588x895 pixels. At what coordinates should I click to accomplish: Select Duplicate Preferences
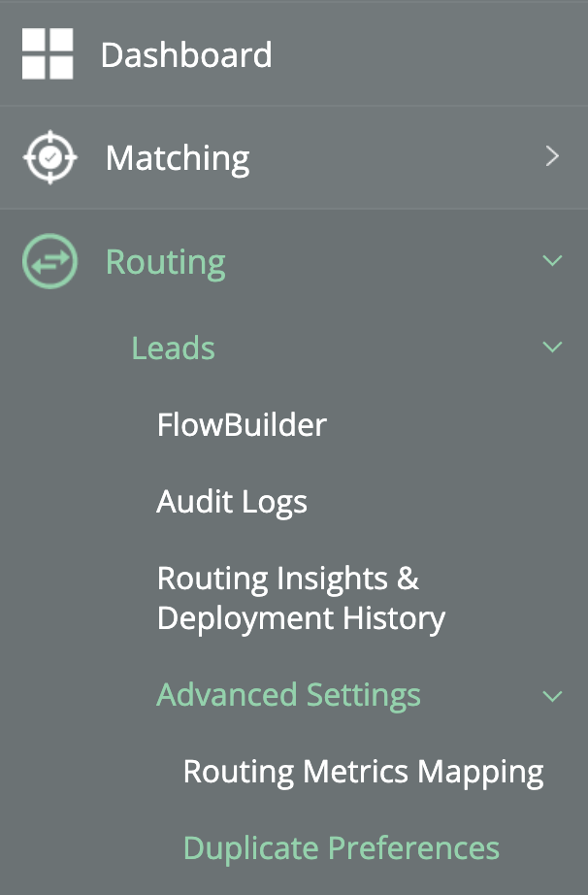[x=341, y=848]
